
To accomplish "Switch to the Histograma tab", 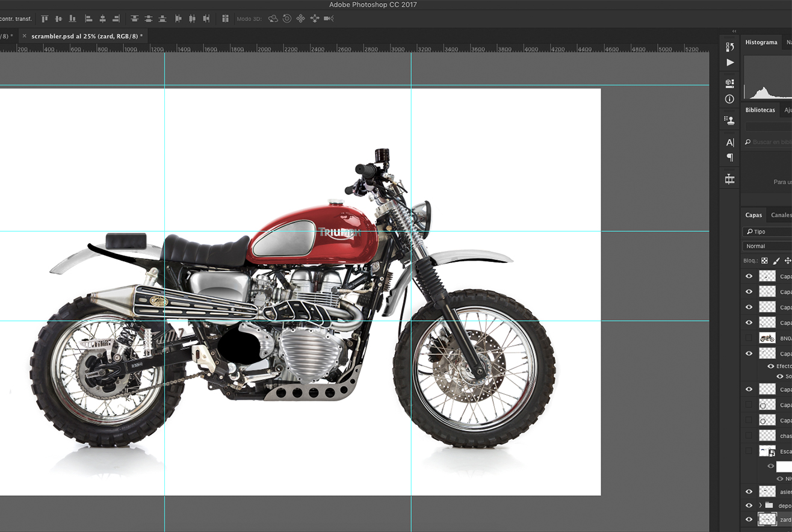I will (761, 42).
